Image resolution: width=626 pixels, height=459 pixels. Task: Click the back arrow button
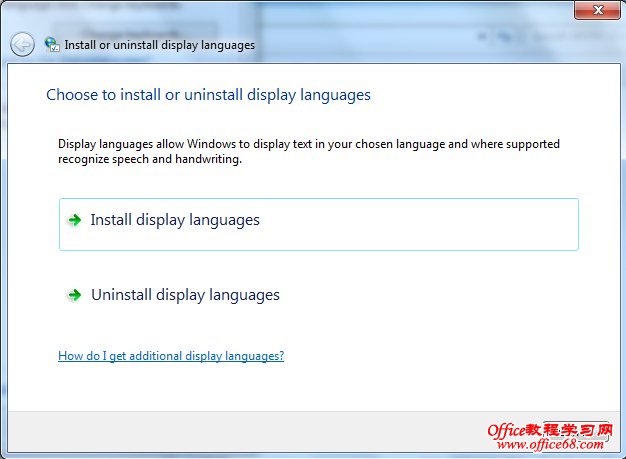[x=22, y=44]
